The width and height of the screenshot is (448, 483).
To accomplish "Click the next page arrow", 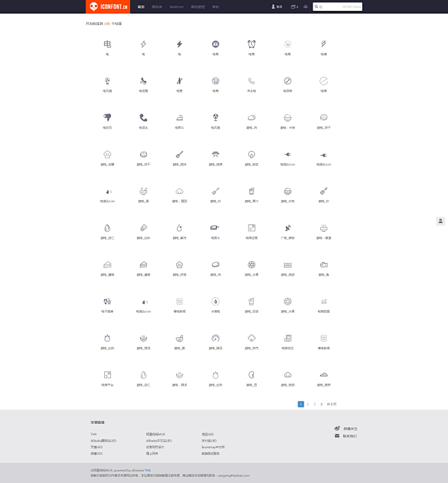I will coord(321,404).
